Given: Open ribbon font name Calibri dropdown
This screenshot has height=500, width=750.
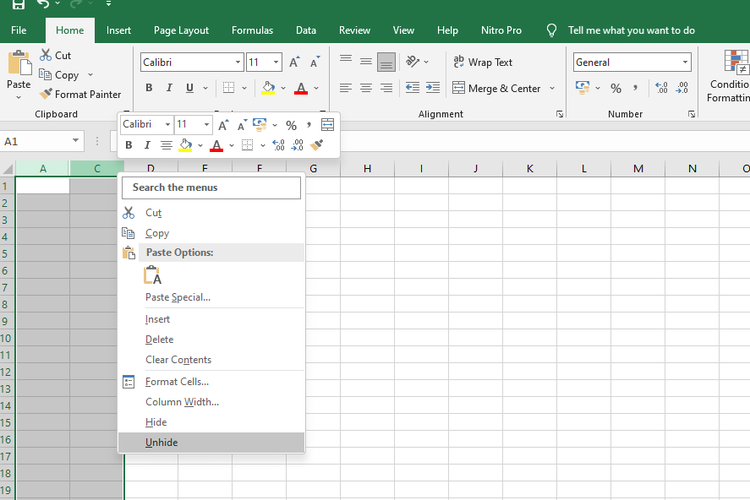Looking at the screenshot, I should [x=238, y=62].
